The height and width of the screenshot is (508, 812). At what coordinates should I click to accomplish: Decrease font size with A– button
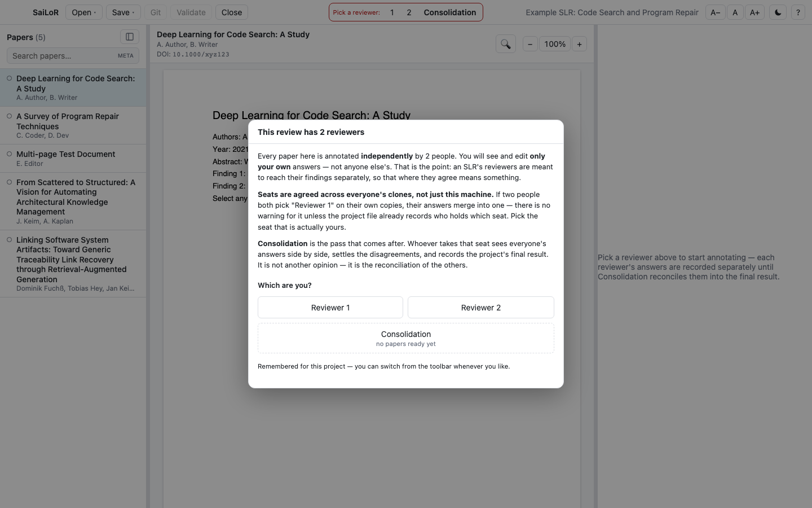coord(715,12)
